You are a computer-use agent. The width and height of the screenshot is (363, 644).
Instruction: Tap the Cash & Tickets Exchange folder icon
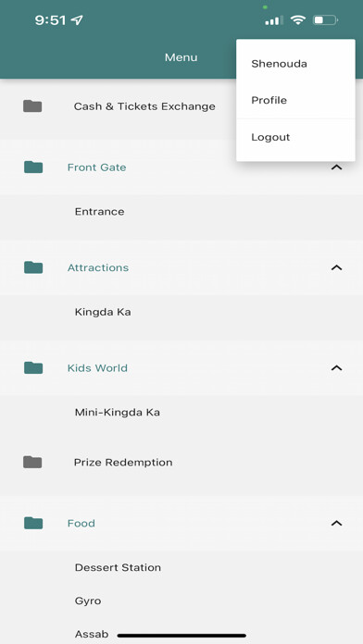pos(32,106)
